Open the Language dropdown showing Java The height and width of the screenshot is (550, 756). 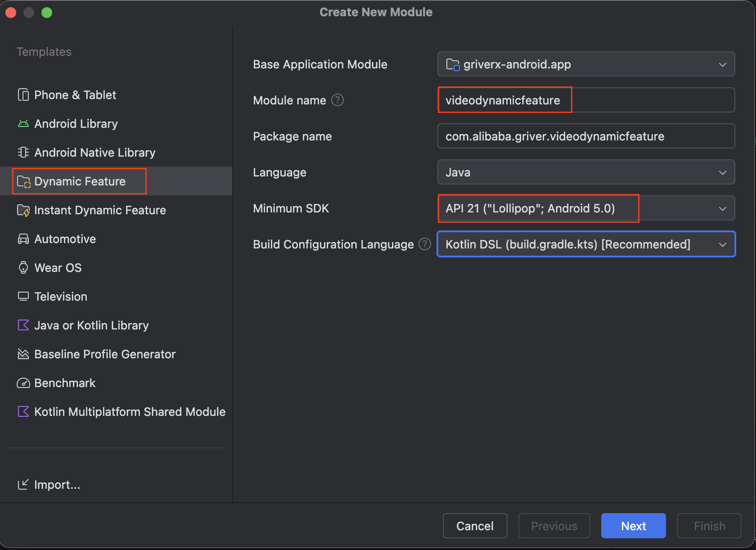585,172
